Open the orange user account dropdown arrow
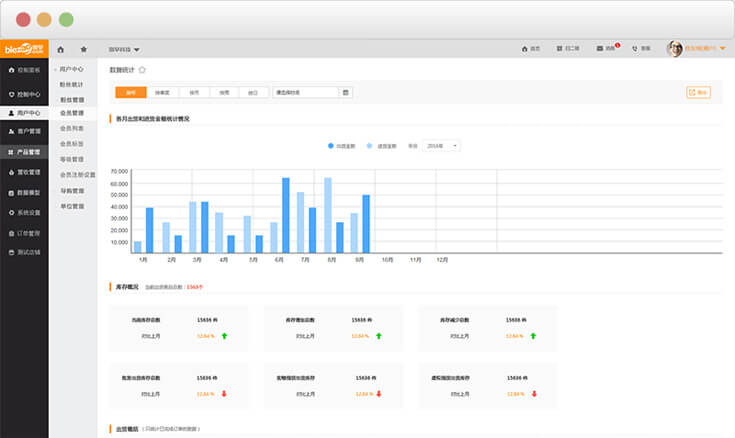Screen dimensions: 735x438 pyautogui.click(x=723, y=49)
